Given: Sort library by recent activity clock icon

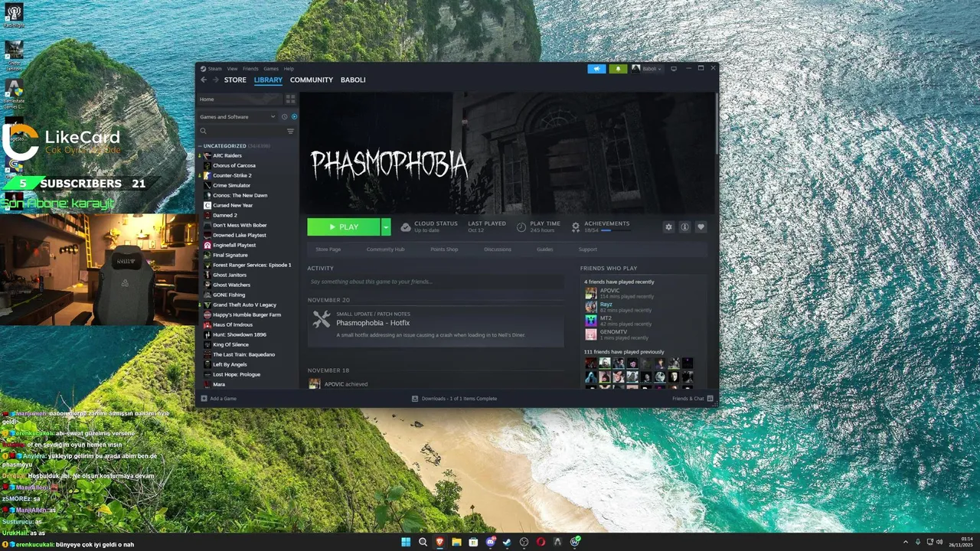Looking at the screenshot, I should 284,117.
